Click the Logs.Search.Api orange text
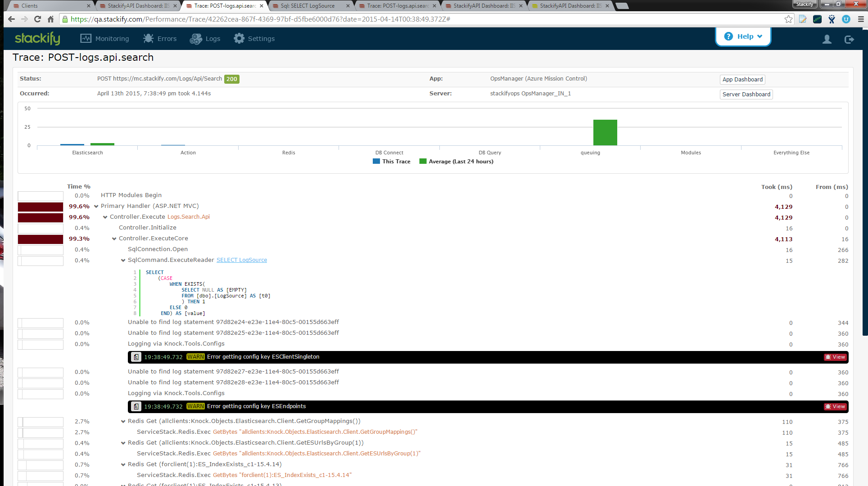The height and width of the screenshot is (486, 868). pyautogui.click(x=188, y=217)
